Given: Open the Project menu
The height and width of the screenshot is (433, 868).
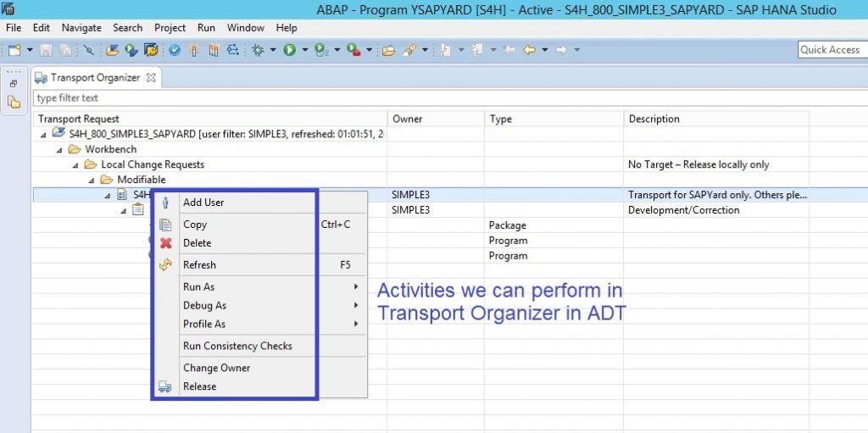Looking at the screenshot, I should pyautogui.click(x=170, y=28).
